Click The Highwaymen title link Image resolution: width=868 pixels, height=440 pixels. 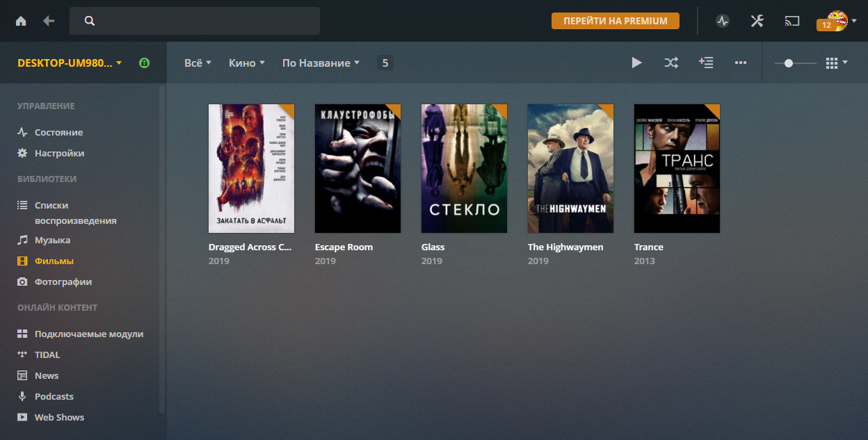(x=565, y=247)
